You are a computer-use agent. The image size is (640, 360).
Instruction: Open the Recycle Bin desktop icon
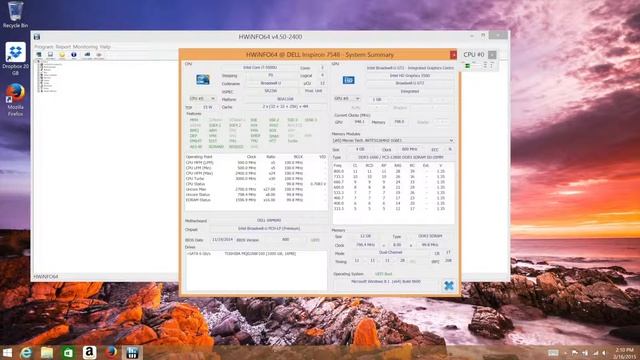click(x=16, y=15)
